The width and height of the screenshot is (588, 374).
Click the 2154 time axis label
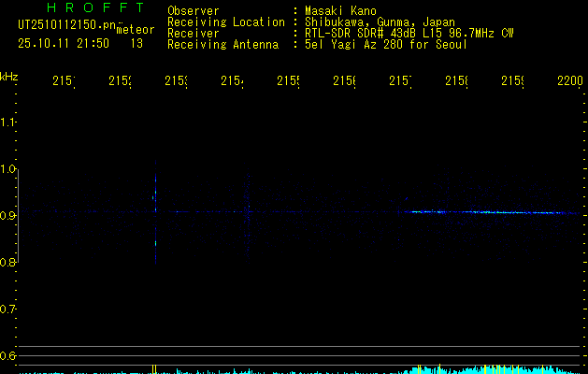tap(232, 80)
